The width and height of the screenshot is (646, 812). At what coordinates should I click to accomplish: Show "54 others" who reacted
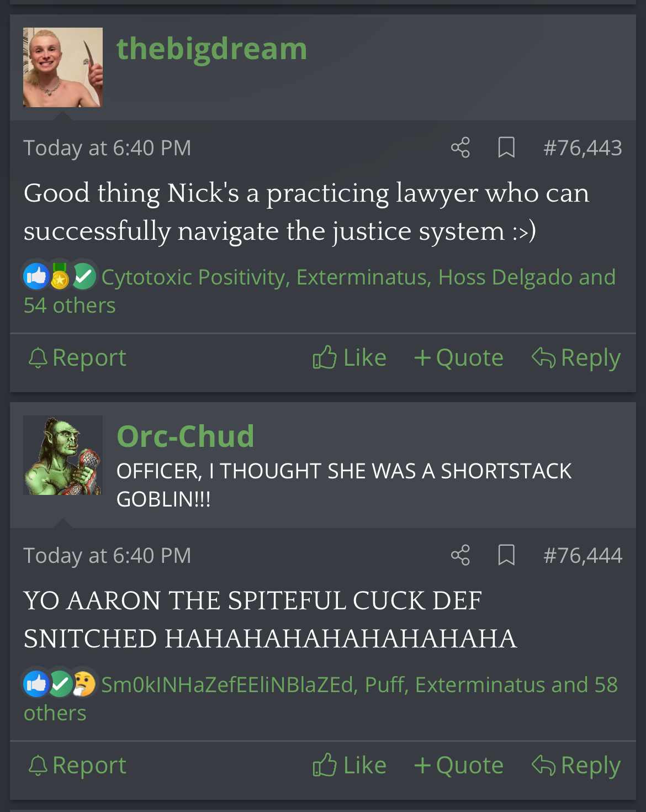[70, 305]
